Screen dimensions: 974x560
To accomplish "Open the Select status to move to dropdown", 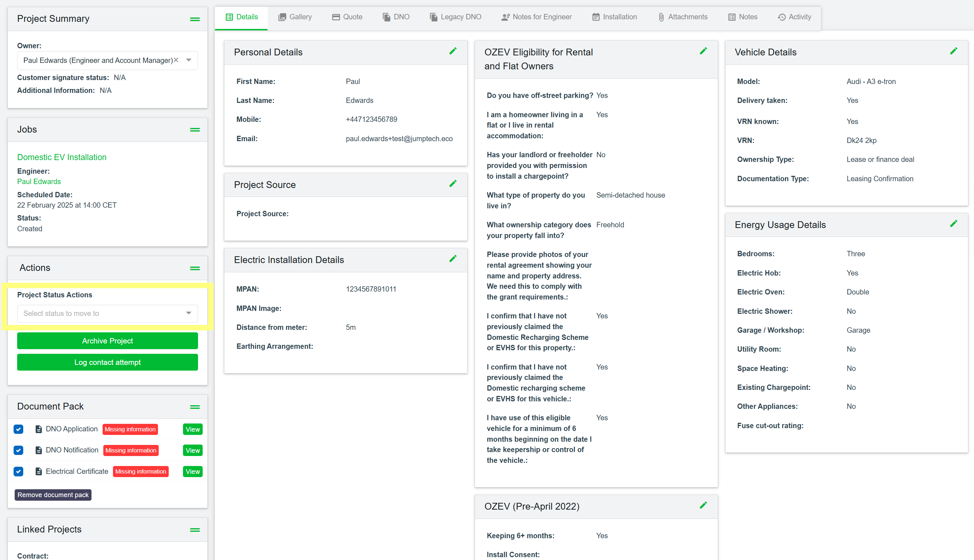I will pos(107,313).
